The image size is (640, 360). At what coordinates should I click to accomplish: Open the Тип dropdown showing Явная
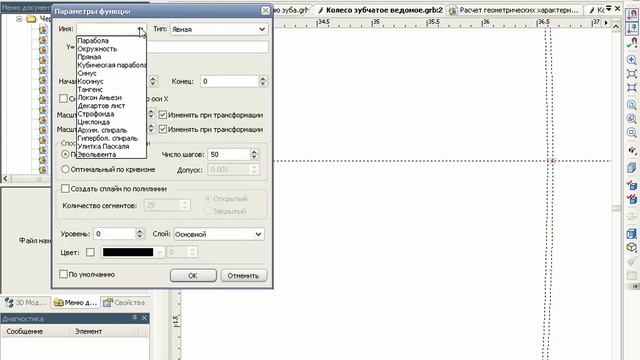coord(219,29)
